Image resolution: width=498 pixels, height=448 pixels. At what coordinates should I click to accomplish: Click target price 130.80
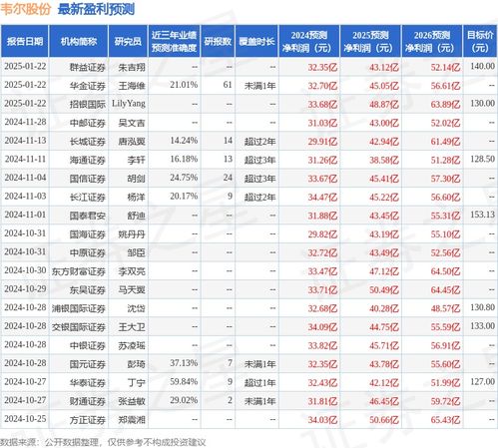tap(482, 307)
